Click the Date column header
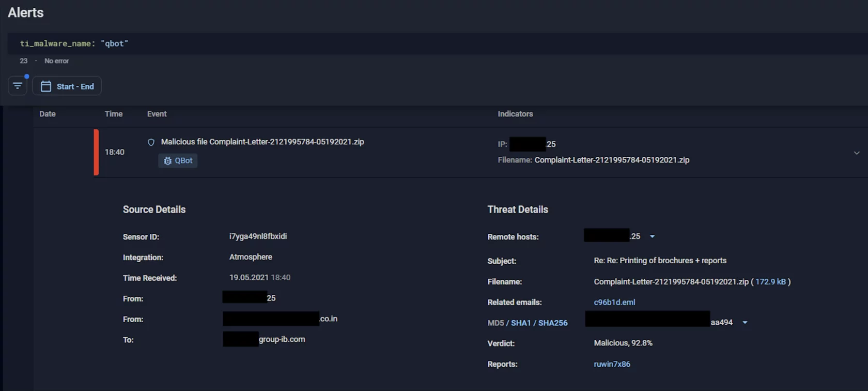868x391 pixels. tap(48, 114)
